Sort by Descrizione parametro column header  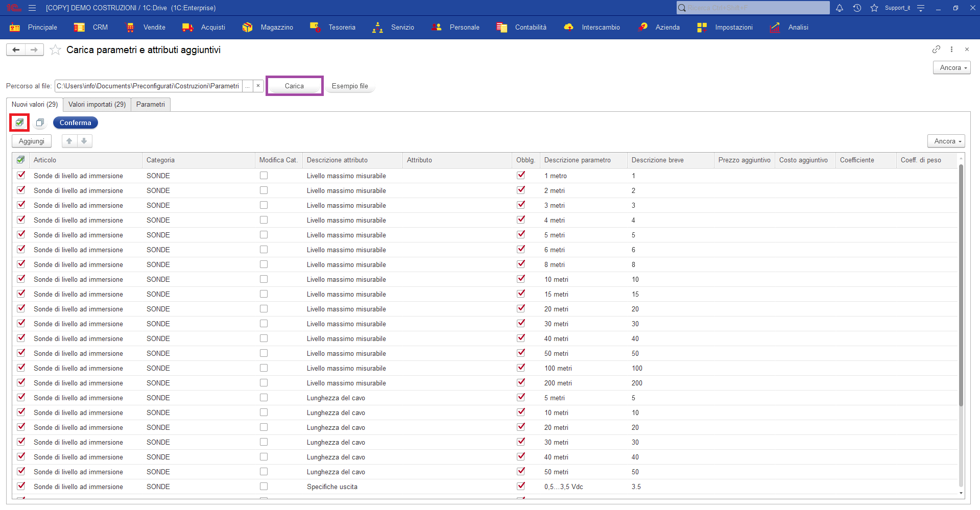coord(583,160)
